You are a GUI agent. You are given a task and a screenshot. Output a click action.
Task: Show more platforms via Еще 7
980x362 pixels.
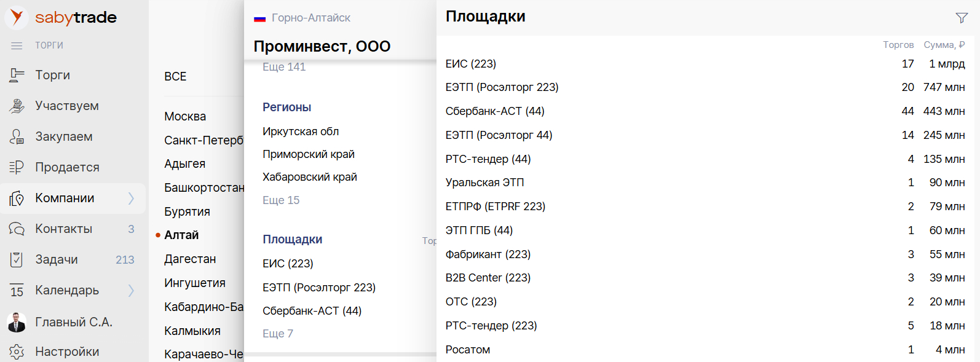[278, 334]
